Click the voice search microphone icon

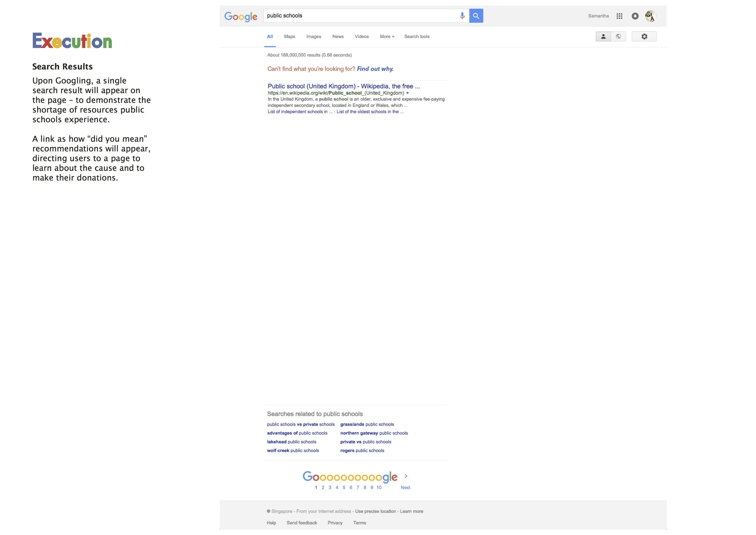tap(462, 16)
